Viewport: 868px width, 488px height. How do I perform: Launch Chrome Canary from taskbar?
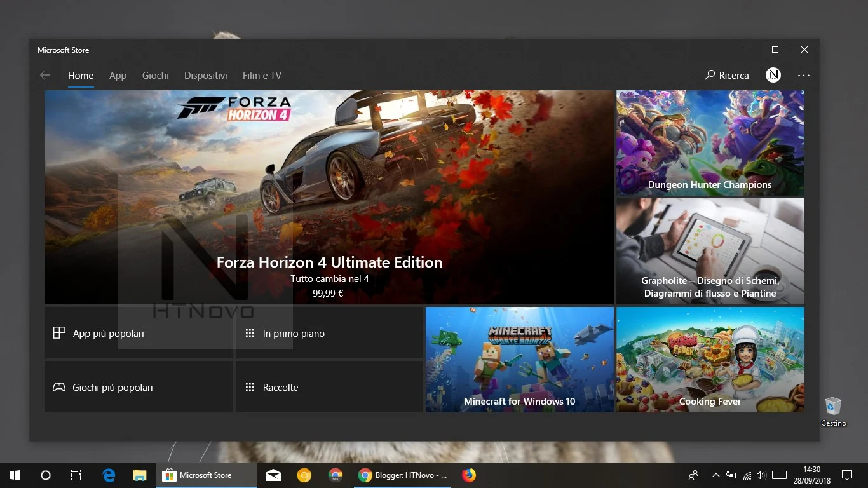[x=304, y=475]
